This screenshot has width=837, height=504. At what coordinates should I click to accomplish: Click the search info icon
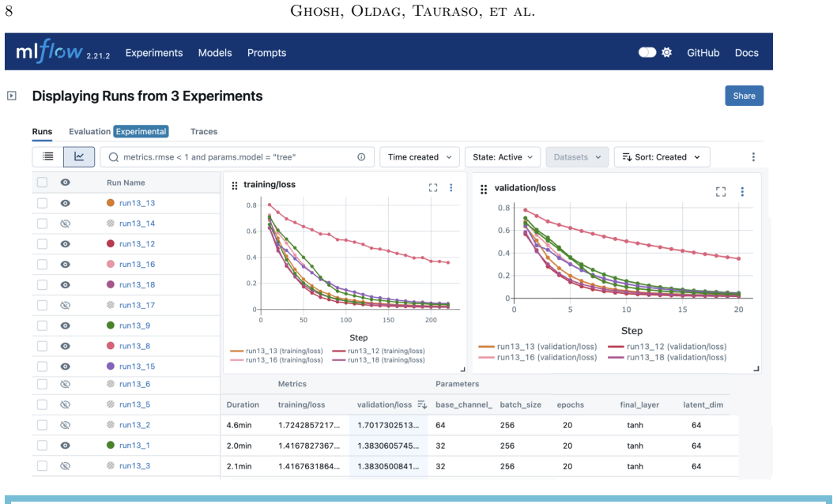[x=361, y=157]
